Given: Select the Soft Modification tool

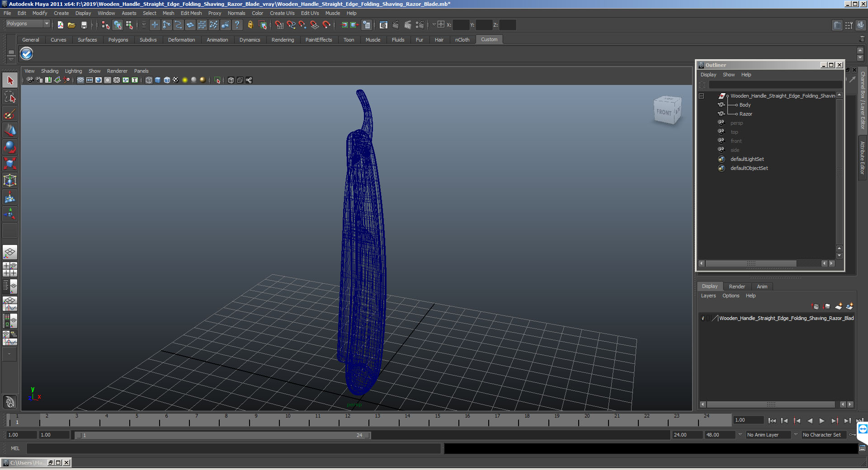Looking at the screenshot, I should pos(10,197).
